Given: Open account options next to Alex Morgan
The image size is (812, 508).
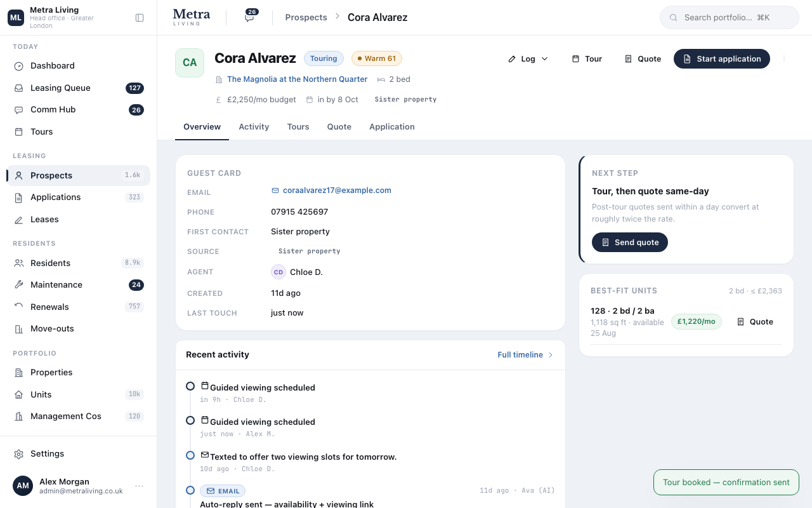Looking at the screenshot, I should [x=139, y=486].
